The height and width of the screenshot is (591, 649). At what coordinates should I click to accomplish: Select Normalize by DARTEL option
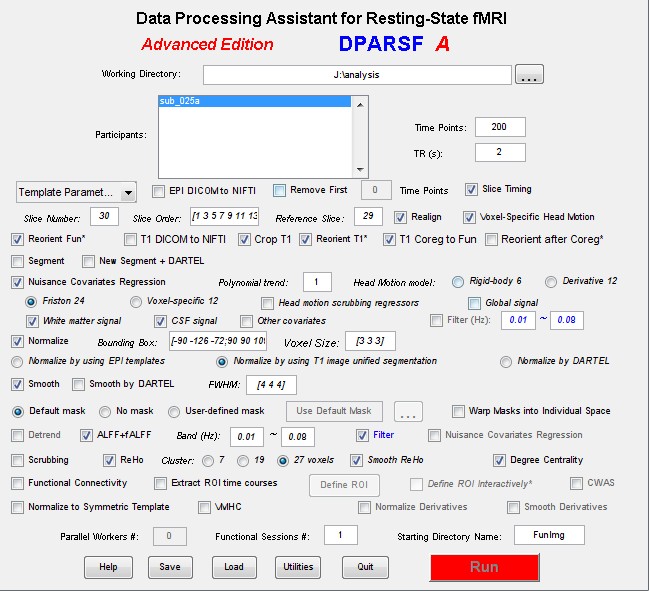point(505,362)
